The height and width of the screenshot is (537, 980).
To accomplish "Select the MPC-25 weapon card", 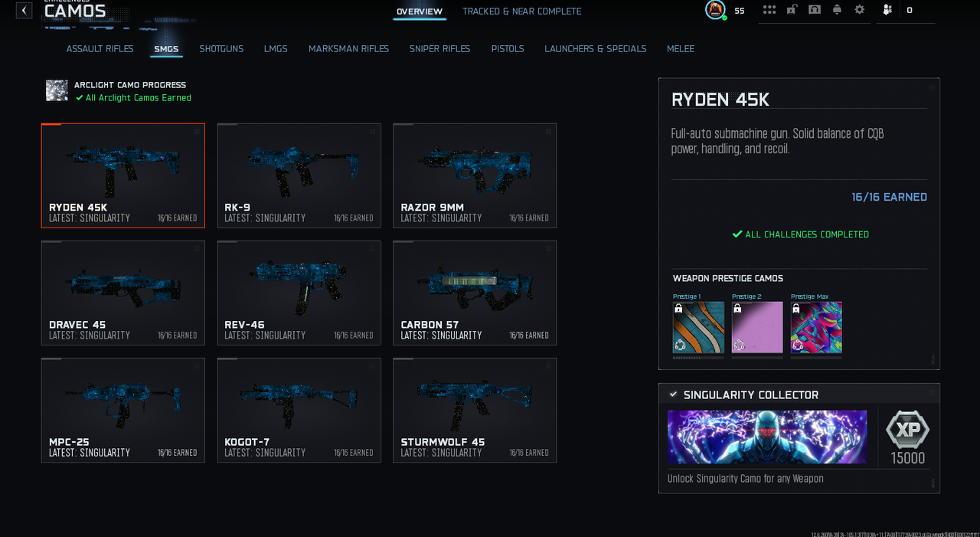I will [x=123, y=410].
